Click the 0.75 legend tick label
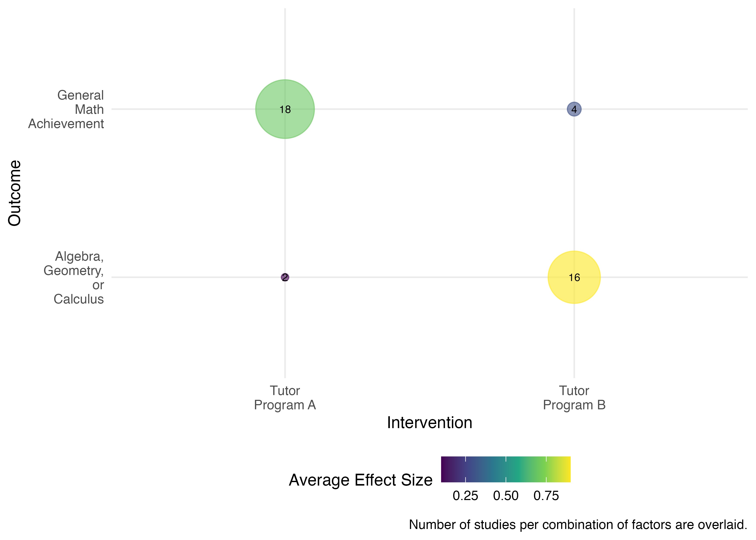This screenshot has height=540, width=756. (x=546, y=496)
